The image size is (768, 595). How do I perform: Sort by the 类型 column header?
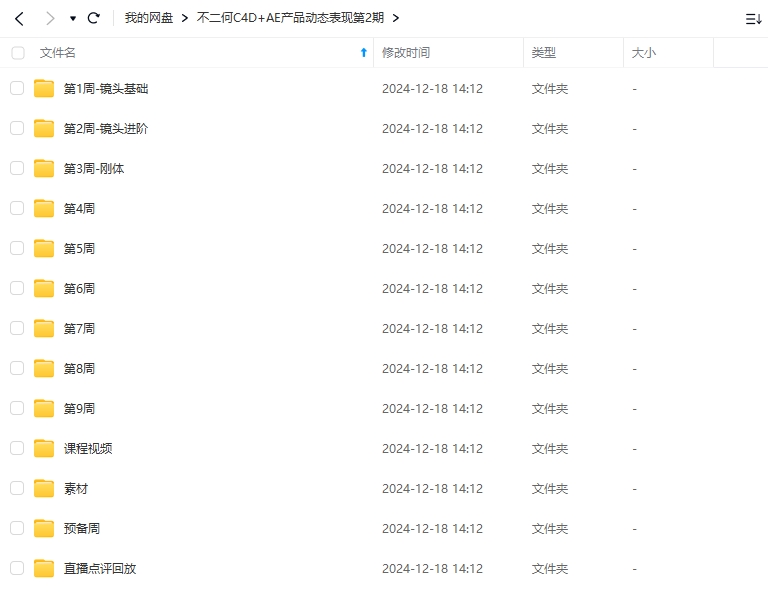coord(544,53)
